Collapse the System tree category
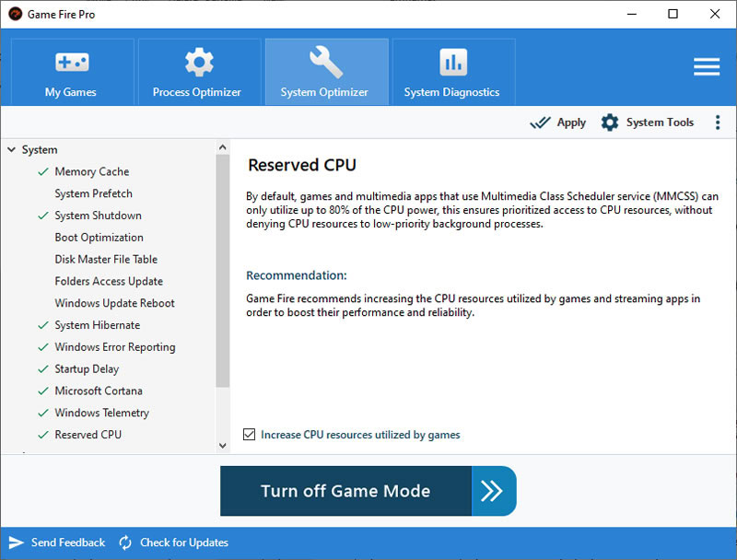This screenshot has height=560, width=737. (x=12, y=150)
